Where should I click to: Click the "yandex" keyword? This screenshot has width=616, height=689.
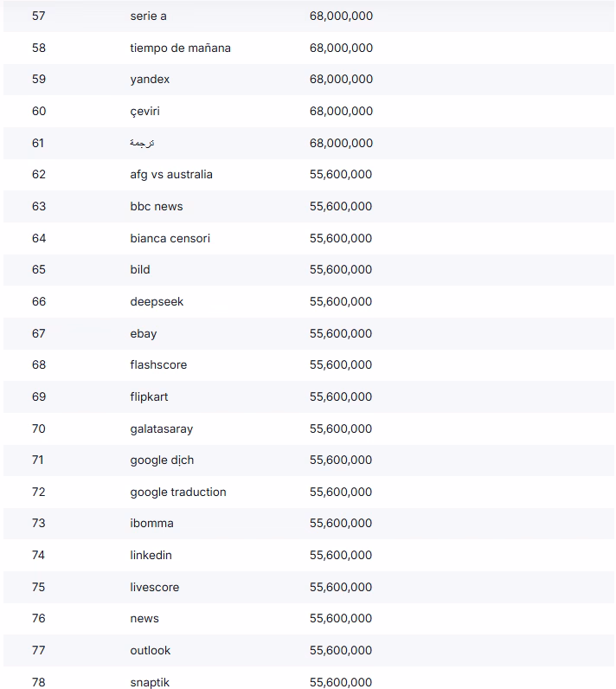(x=150, y=79)
